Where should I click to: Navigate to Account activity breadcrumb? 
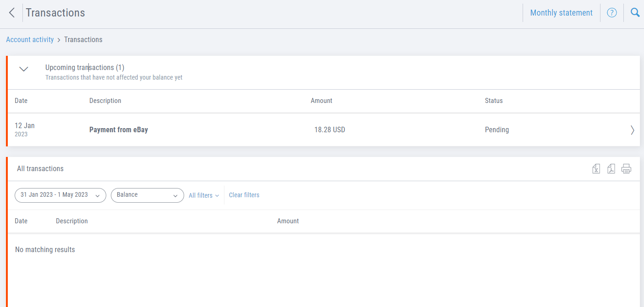(30, 40)
